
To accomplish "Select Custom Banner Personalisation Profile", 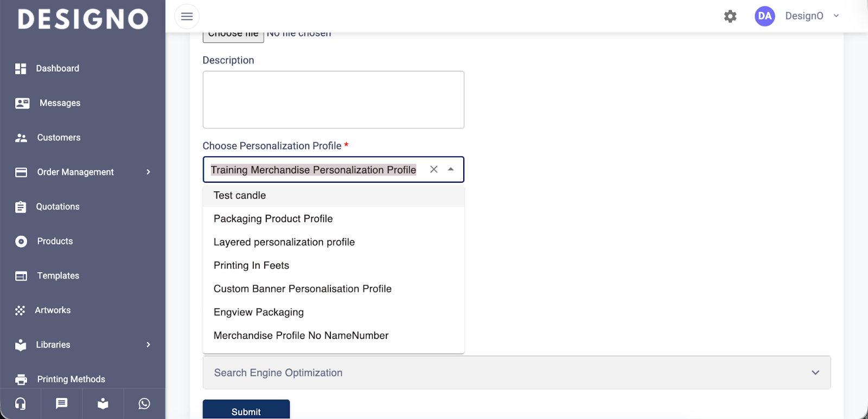I will 302,289.
